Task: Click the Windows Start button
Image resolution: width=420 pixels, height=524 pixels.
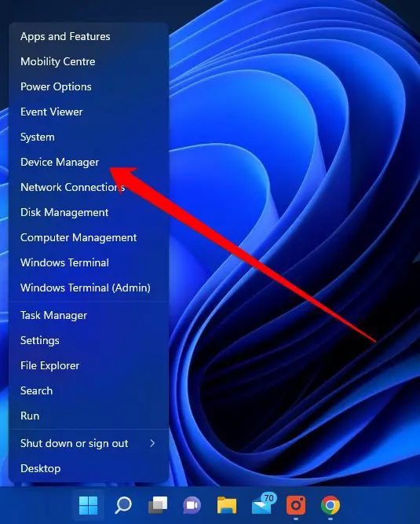Action: click(x=89, y=505)
